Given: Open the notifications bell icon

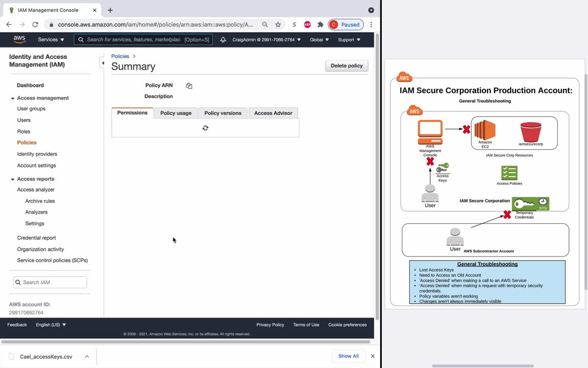Looking at the screenshot, I should [x=223, y=39].
